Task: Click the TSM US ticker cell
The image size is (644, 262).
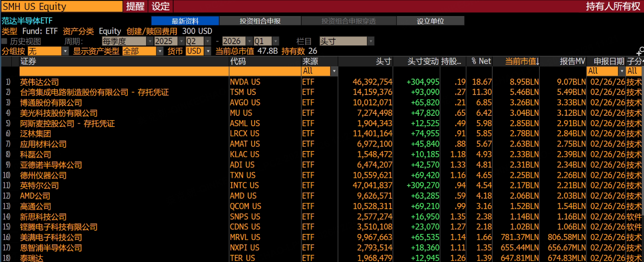Action: click(x=243, y=93)
